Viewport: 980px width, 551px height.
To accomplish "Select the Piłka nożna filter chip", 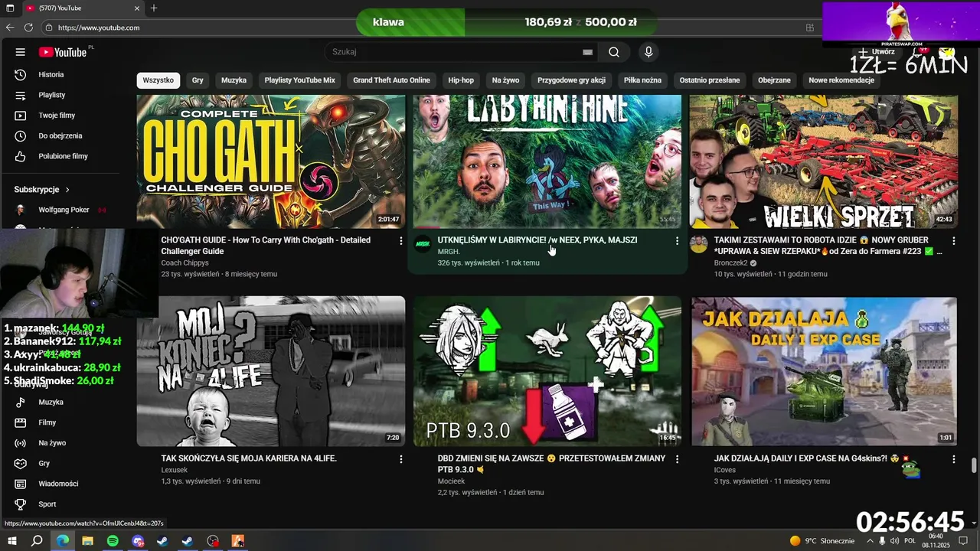I will coord(642,80).
